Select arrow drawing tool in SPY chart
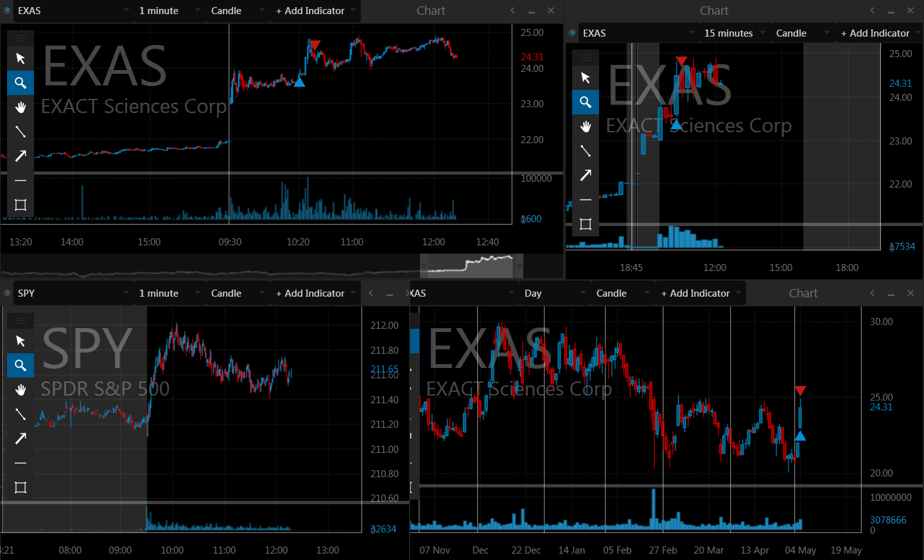The height and width of the screenshot is (560, 924). (21, 439)
